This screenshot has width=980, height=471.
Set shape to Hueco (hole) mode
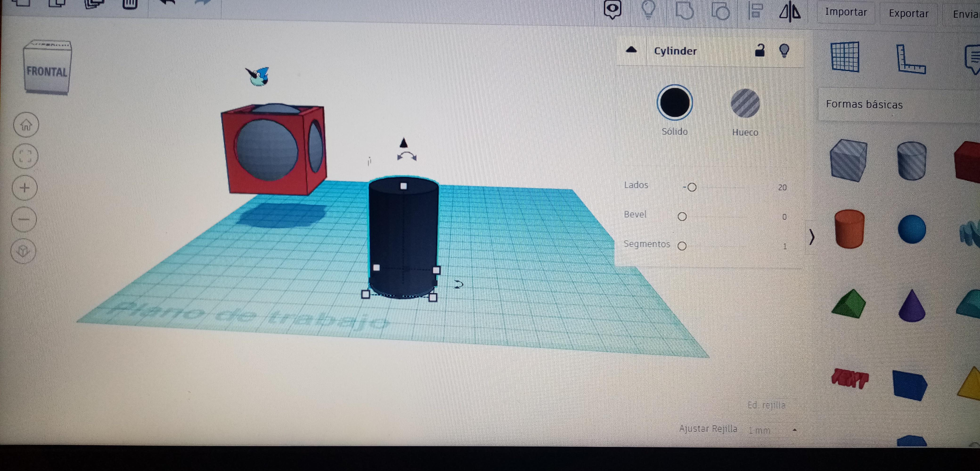click(745, 103)
